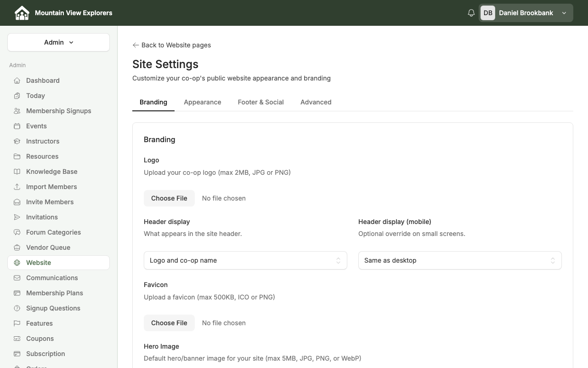Image resolution: width=588 pixels, height=368 pixels.
Task: Choose a file for the Logo
Action: [x=169, y=198]
